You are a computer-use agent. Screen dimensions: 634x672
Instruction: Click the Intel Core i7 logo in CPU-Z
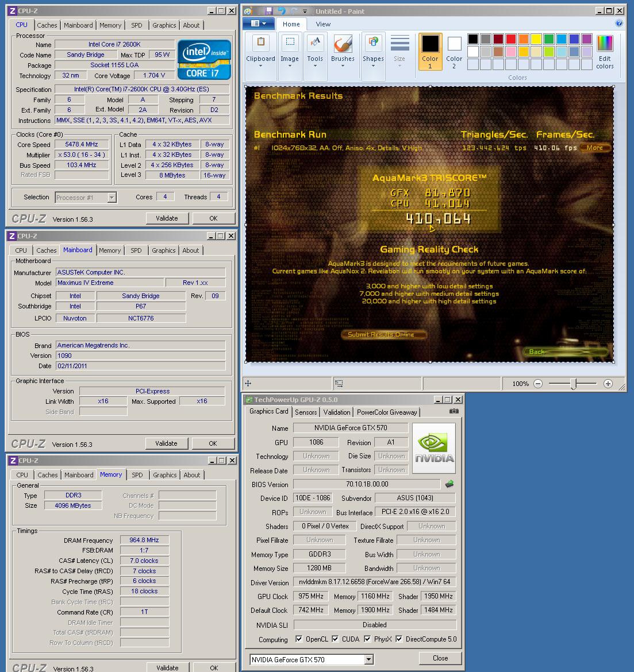pyautogui.click(x=203, y=60)
